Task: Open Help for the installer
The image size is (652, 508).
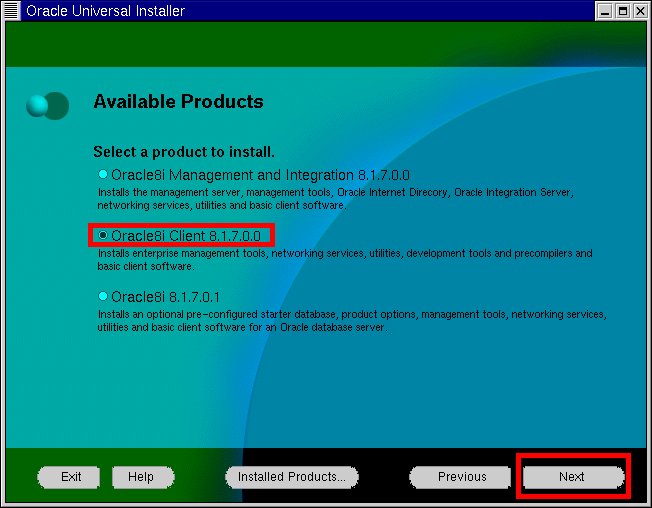Action: [x=142, y=477]
